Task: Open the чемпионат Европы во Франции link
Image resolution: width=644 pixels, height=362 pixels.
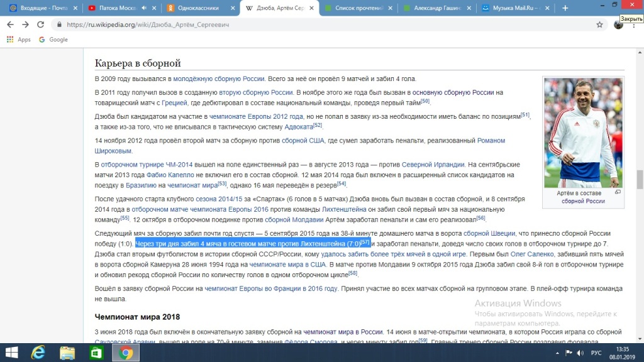Action: pyautogui.click(x=270, y=288)
